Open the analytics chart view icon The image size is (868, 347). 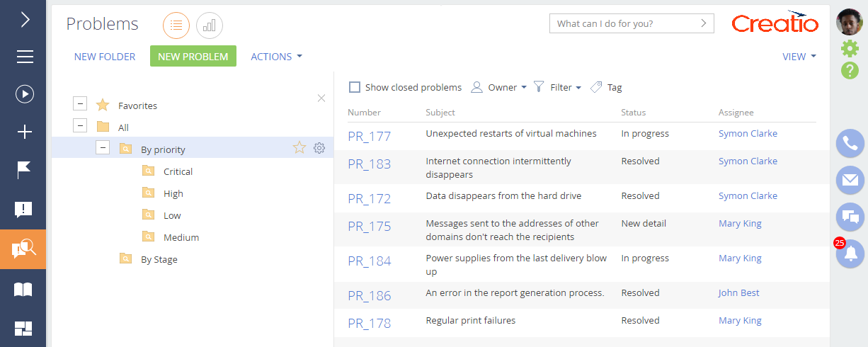210,25
